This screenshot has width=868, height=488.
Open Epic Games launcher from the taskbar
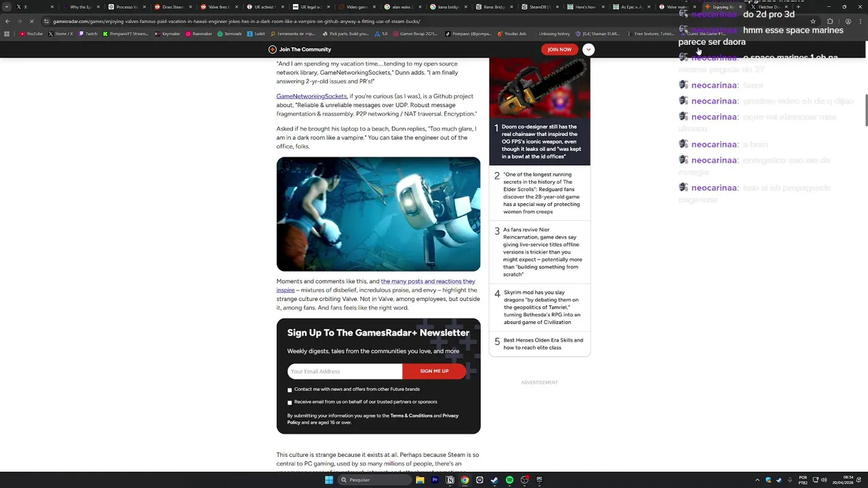[x=539, y=480]
